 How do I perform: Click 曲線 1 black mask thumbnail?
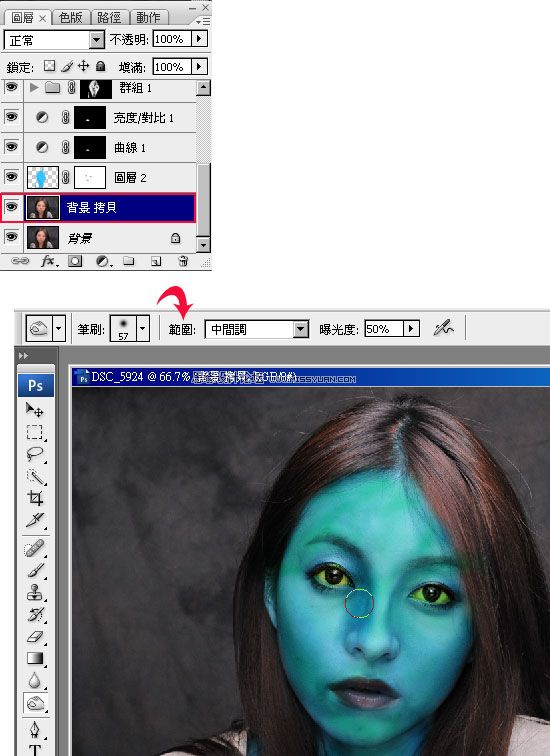coord(90,148)
